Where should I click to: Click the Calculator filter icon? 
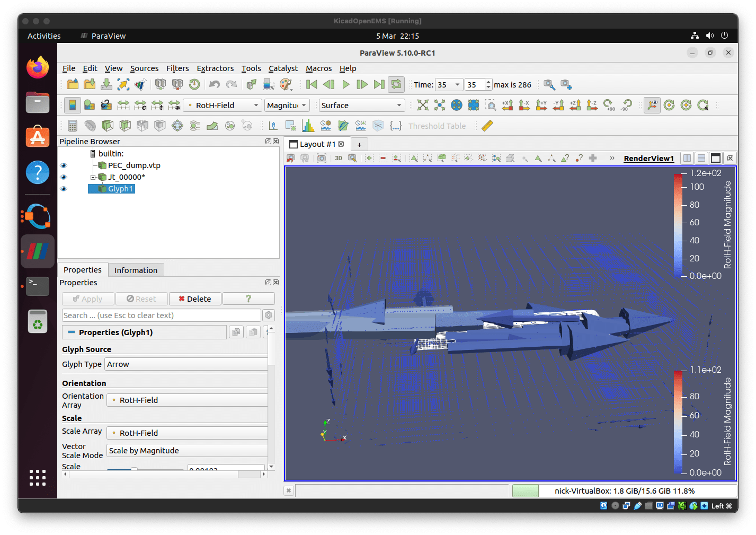click(x=73, y=126)
